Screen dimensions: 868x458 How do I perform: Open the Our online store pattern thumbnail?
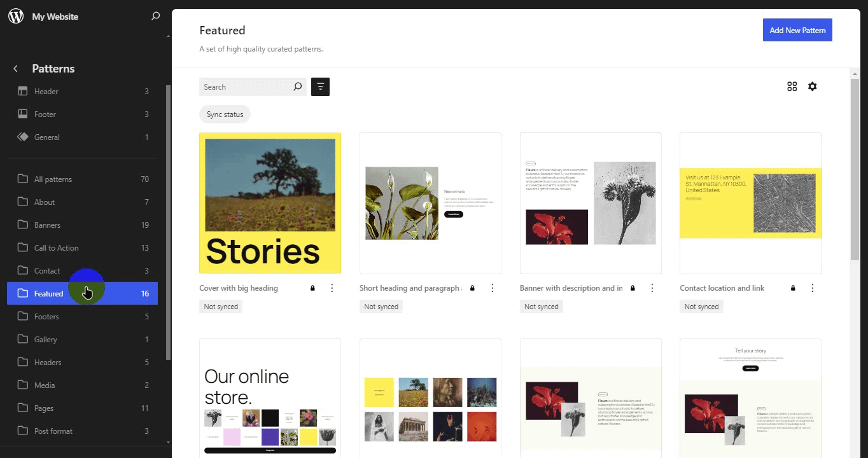(270, 398)
